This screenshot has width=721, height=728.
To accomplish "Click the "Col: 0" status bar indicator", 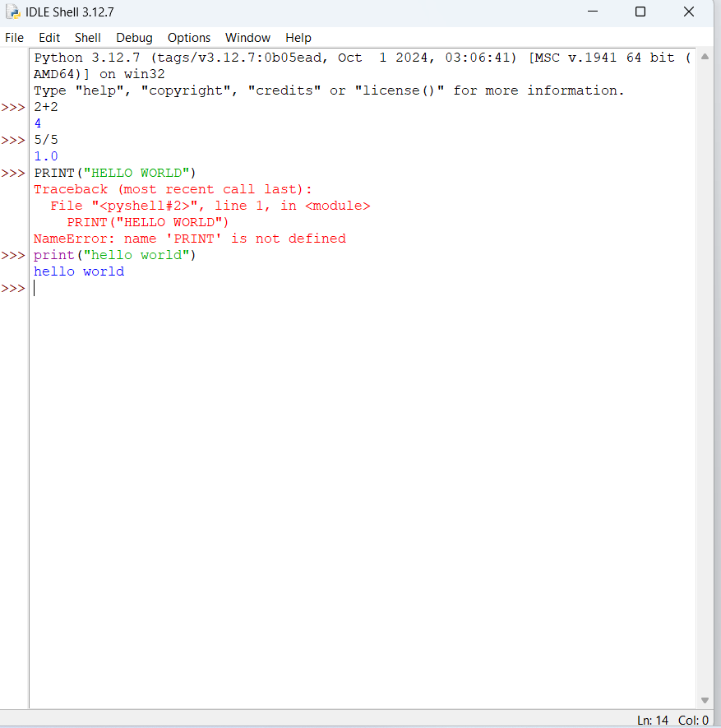I will [693, 720].
